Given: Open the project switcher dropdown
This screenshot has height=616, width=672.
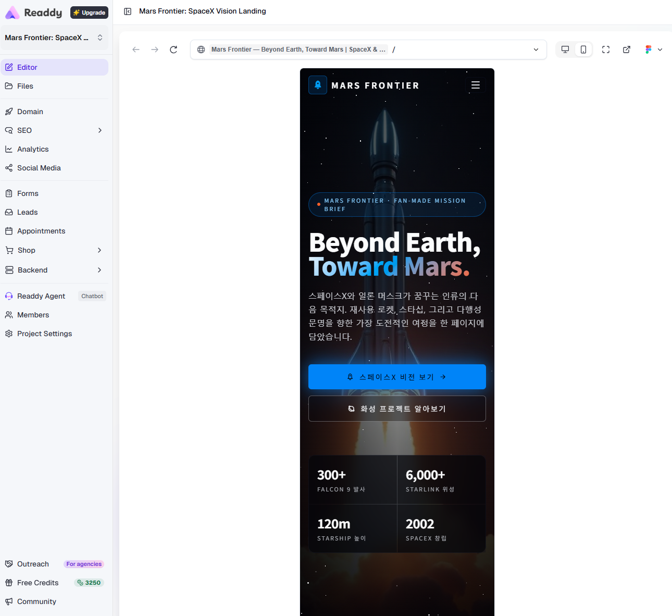Looking at the screenshot, I should [x=54, y=38].
